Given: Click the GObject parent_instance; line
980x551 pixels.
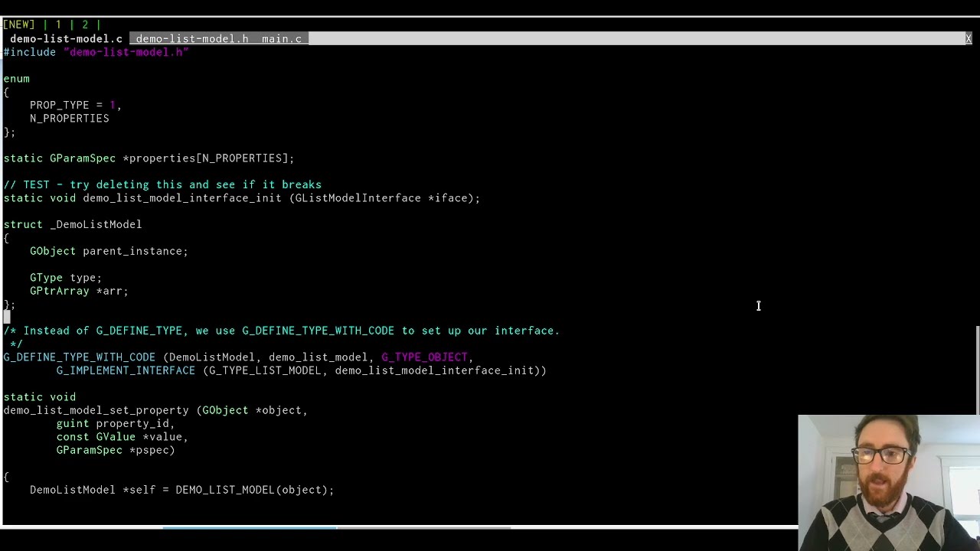Looking at the screenshot, I should click(109, 251).
